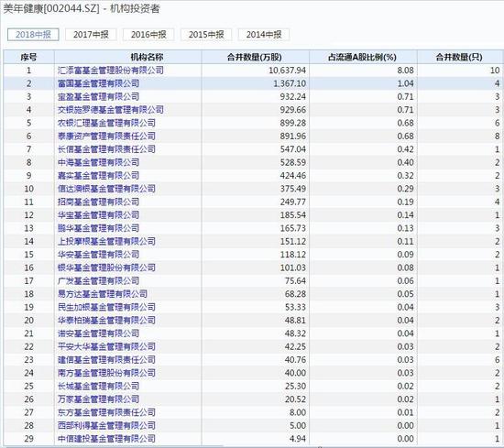Click the 932.24 value cell
This screenshot has width=504, height=448.
[293, 97]
